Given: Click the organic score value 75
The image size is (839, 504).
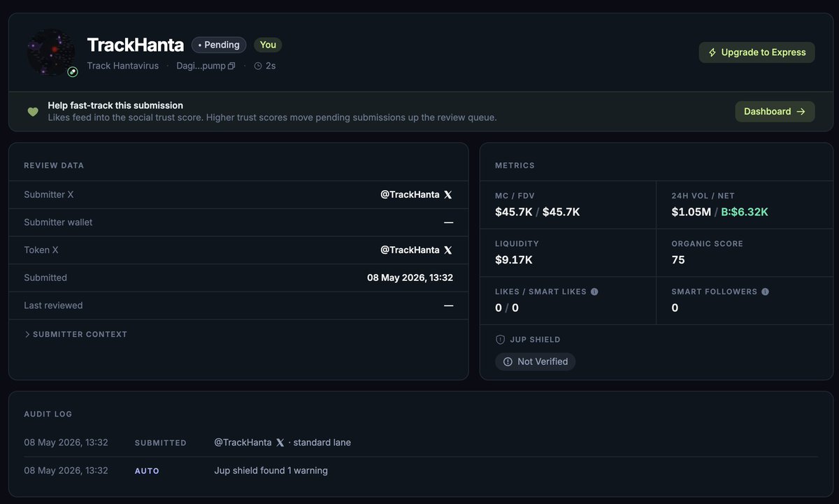Looking at the screenshot, I should click(x=678, y=260).
